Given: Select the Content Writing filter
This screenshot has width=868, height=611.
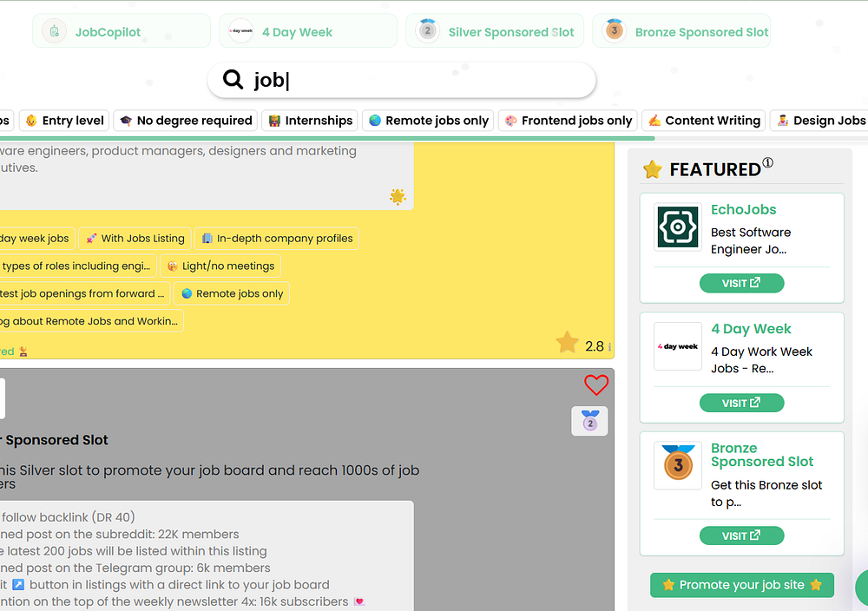Looking at the screenshot, I should (704, 121).
